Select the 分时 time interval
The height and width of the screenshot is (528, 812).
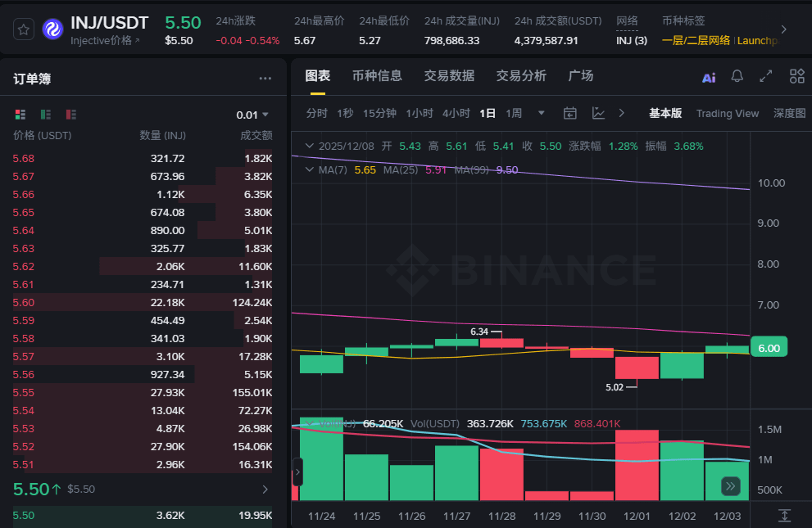point(316,113)
